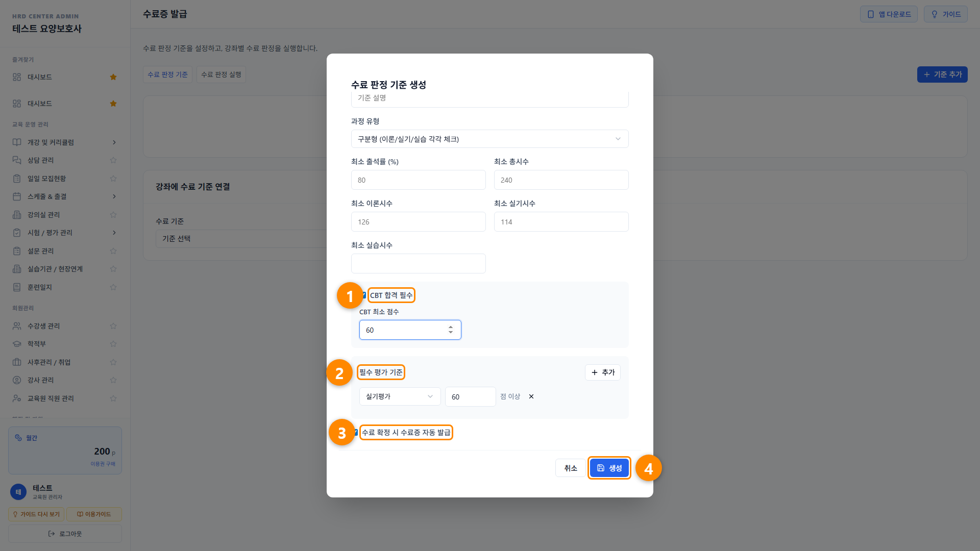The width and height of the screenshot is (980, 551).
Task: Star the 강의실 관리 menu item
Action: coord(113,215)
